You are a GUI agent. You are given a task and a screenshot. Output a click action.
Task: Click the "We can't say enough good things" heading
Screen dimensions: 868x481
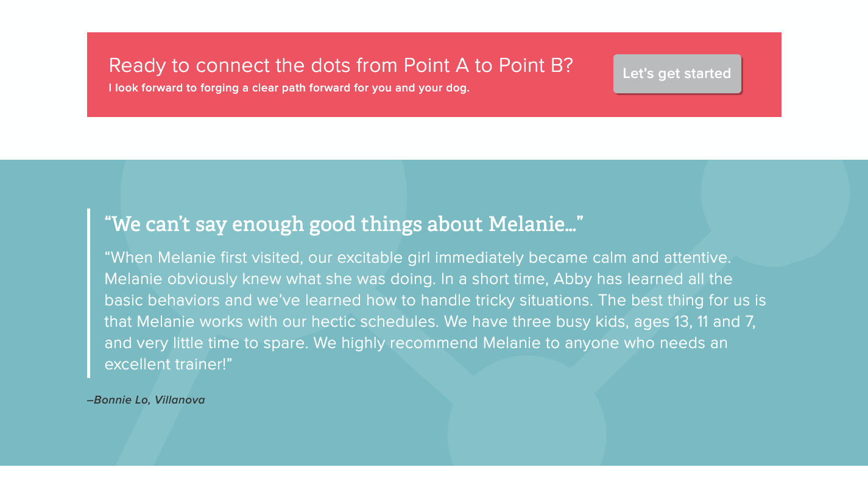344,224
